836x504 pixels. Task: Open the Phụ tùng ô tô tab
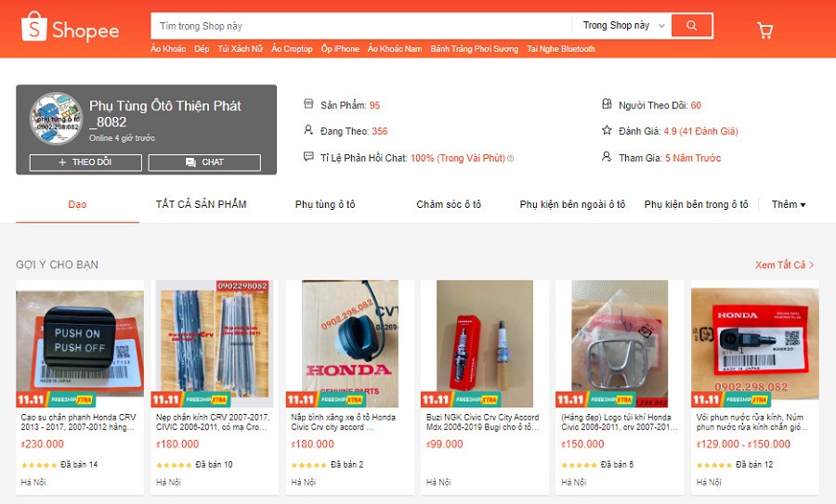click(325, 204)
